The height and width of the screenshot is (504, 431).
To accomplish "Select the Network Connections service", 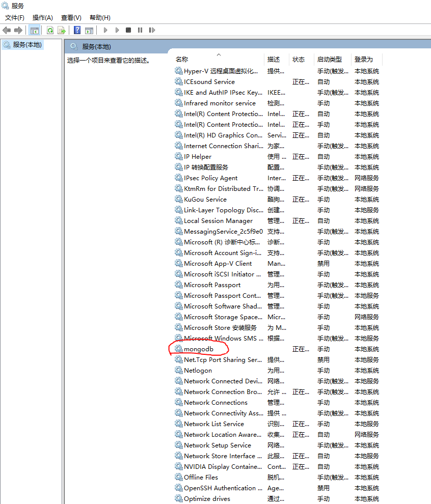I will click(277, 402).
